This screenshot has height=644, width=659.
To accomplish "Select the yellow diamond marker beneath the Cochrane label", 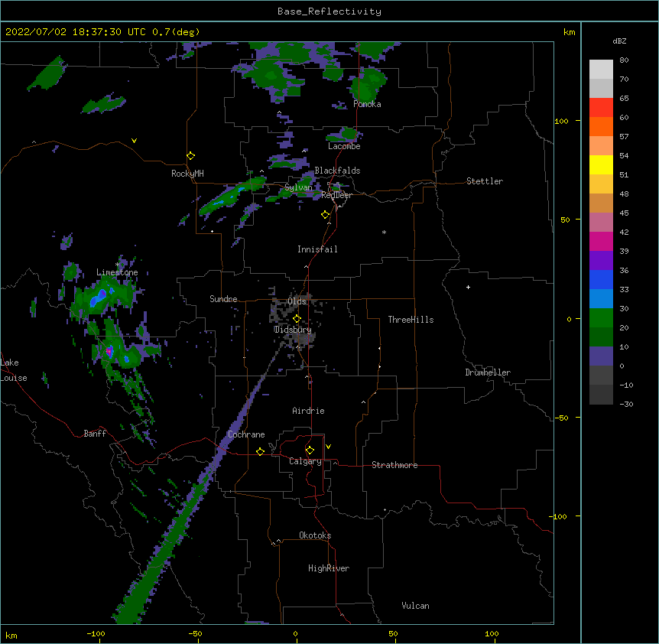I will click(260, 451).
